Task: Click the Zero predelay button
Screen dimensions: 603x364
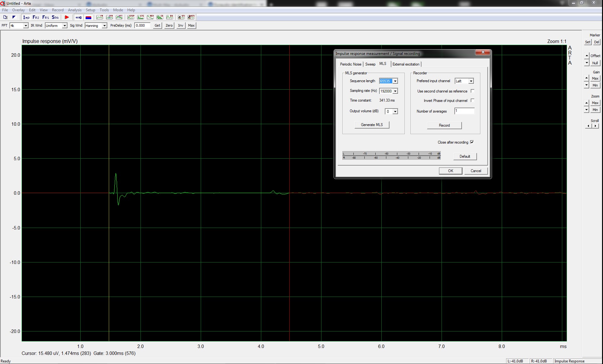Action: point(169,26)
